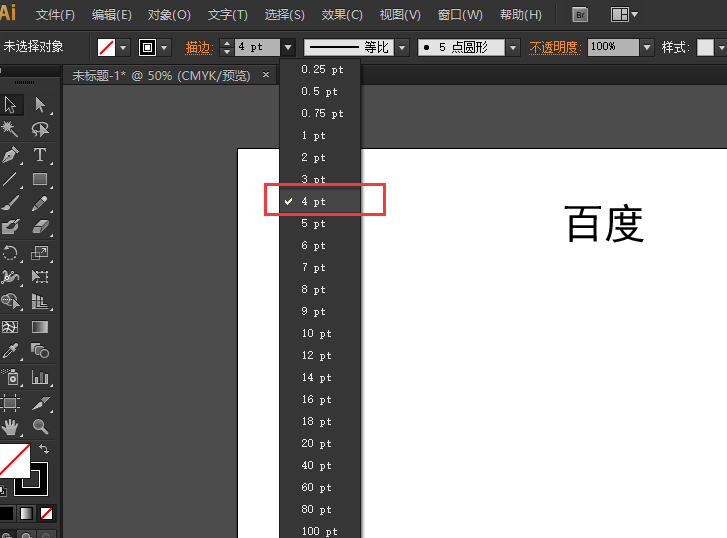The image size is (727, 538).
Task: Open the 文件(F) menu
Action: point(55,15)
